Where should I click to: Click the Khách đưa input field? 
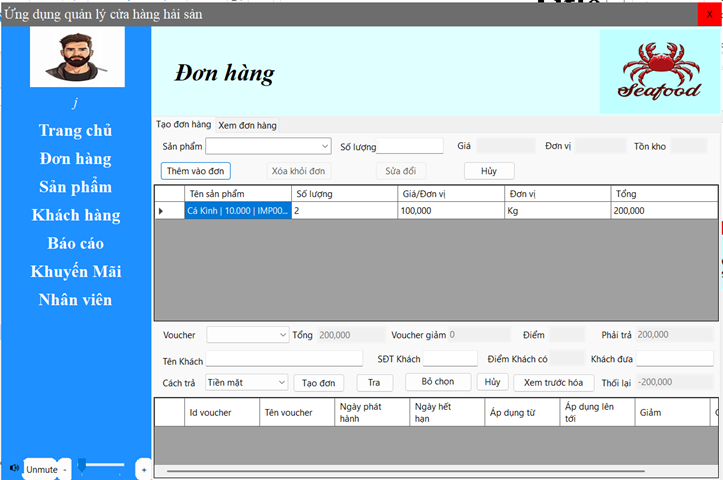(x=675, y=358)
